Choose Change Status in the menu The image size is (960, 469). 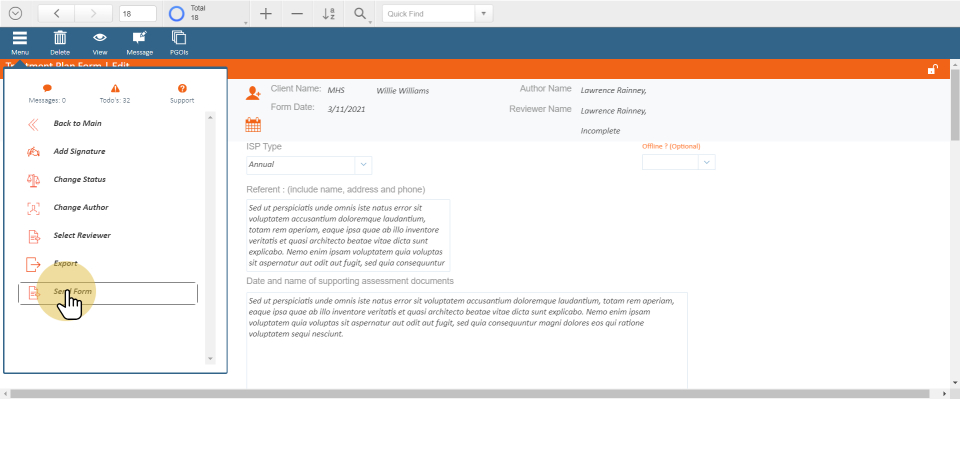(x=79, y=180)
